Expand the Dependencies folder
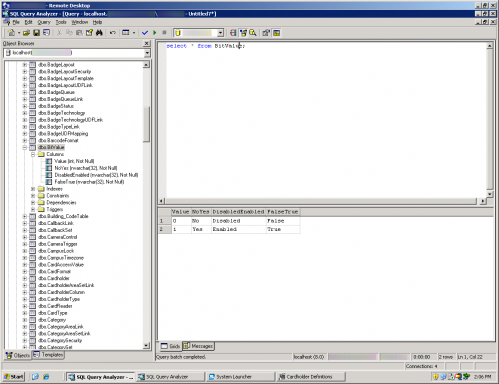The height and width of the screenshot is (384, 499). (x=33, y=202)
